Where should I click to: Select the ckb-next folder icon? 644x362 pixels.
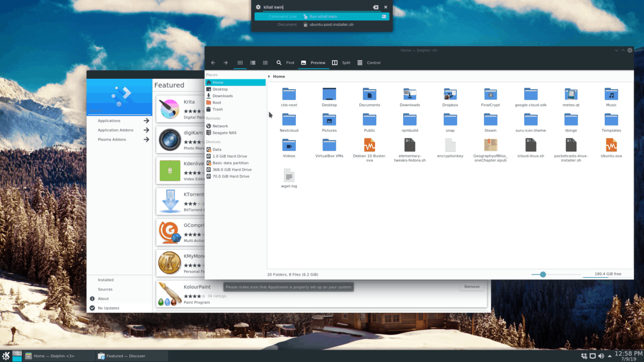(289, 94)
